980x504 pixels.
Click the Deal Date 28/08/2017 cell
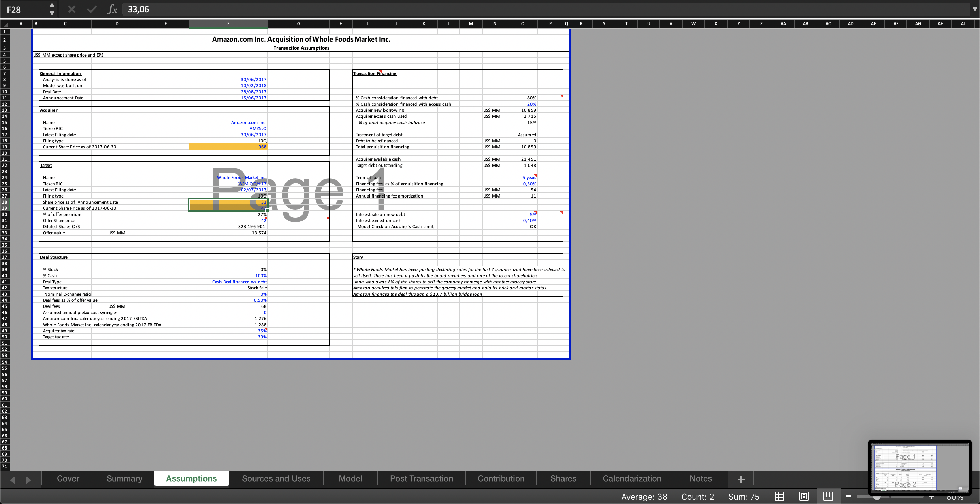pyautogui.click(x=228, y=92)
